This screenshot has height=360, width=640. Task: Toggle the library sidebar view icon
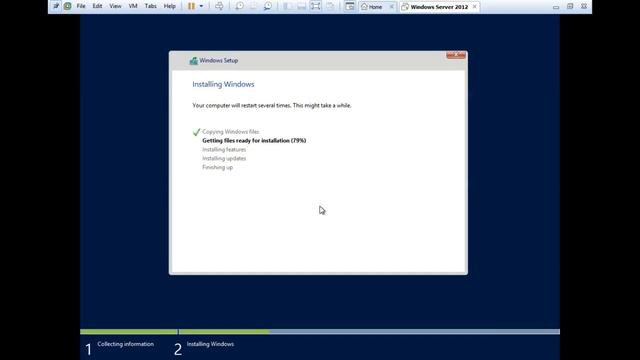tap(288, 6)
